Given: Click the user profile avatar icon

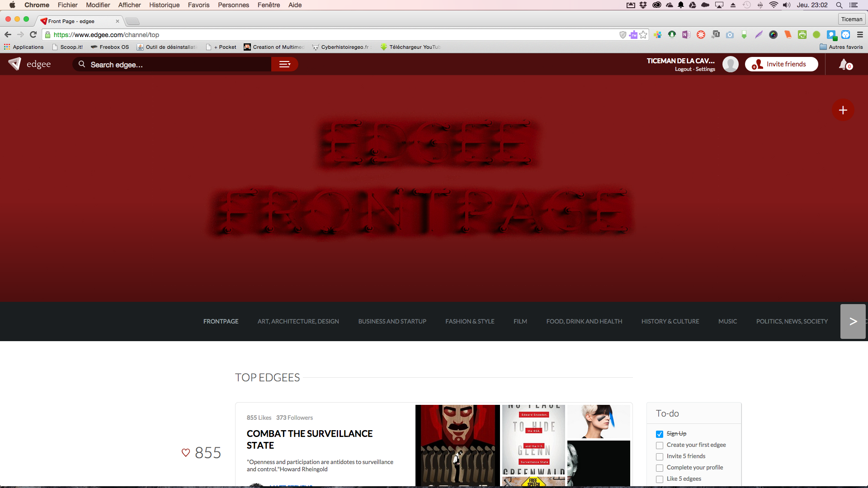Looking at the screenshot, I should click(730, 64).
